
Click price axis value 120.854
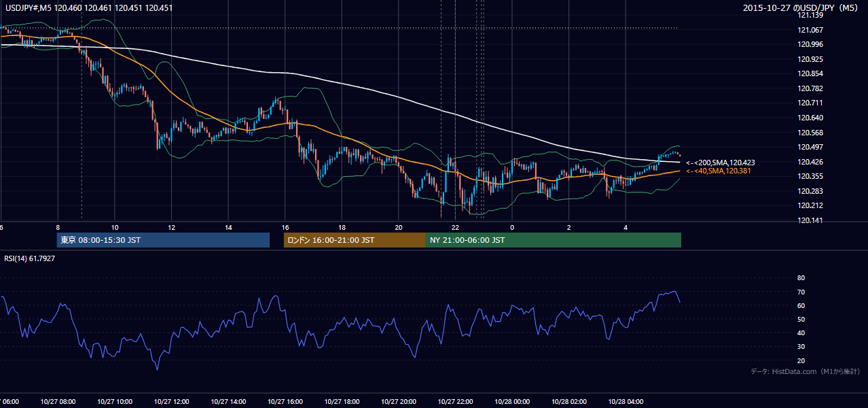click(810, 73)
